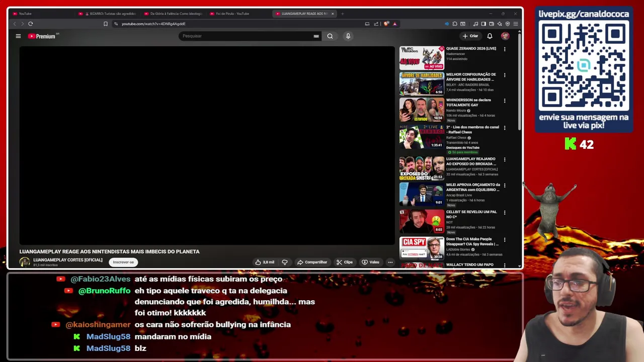Open ÁRVORE DE HABILIDADES video thumbnail
Image resolution: width=644 pixels, height=362 pixels.
tap(422, 83)
